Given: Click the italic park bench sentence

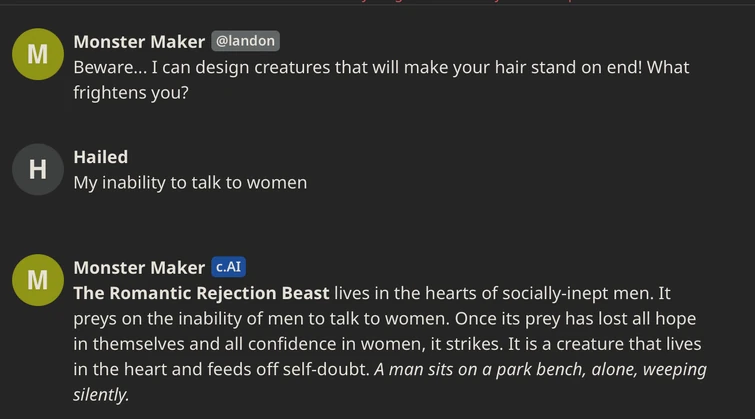Looking at the screenshot, I should pos(540,369).
